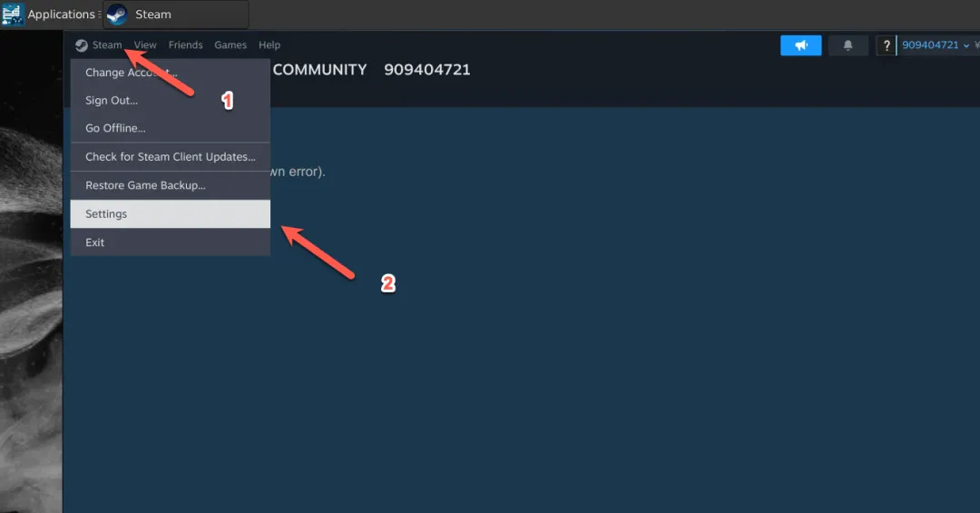The width and height of the screenshot is (980, 513).
Task: Expand the 909404721 account dropdown
Action: 935,45
